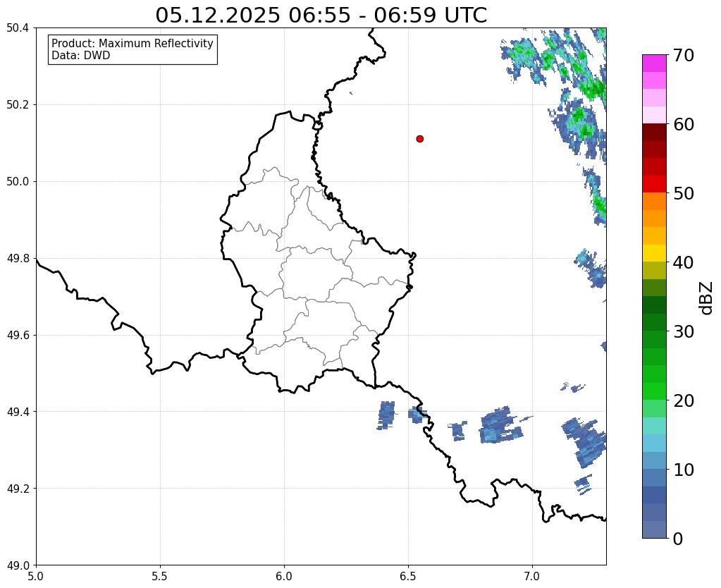Click the latitude tick label 49.8
Screen dimensions: 721x588
pyautogui.click(x=18, y=259)
